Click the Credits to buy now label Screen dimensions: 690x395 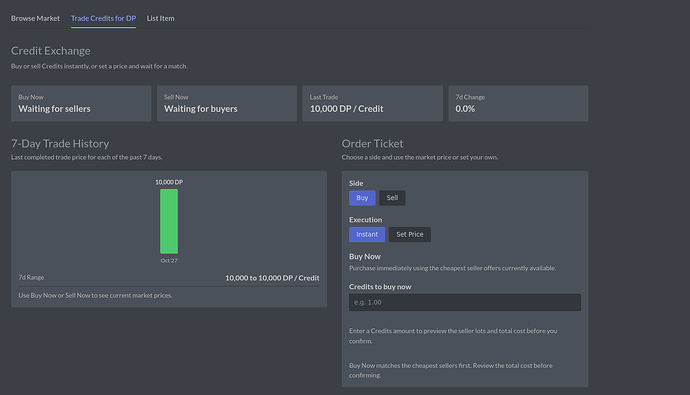pyautogui.click(x=380, y=287)
